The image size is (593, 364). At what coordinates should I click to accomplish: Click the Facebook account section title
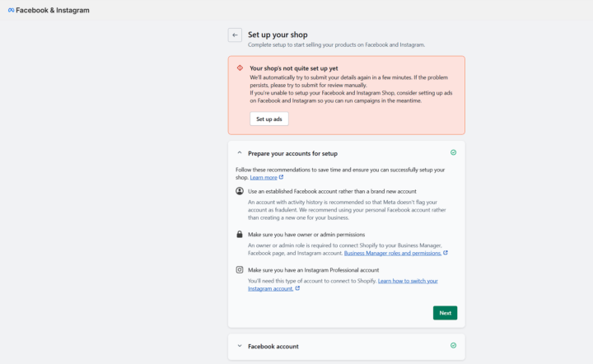coord(273,347)
